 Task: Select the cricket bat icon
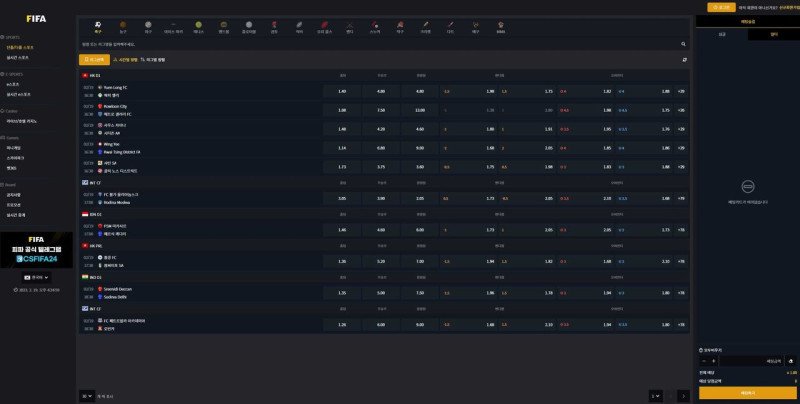pyautogui.click(x=426, y=24)
